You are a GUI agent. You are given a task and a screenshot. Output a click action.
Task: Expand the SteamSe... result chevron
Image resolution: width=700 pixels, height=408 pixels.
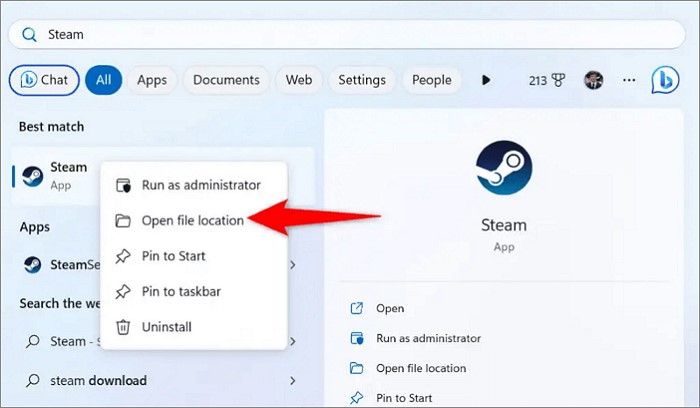(292, 265)
